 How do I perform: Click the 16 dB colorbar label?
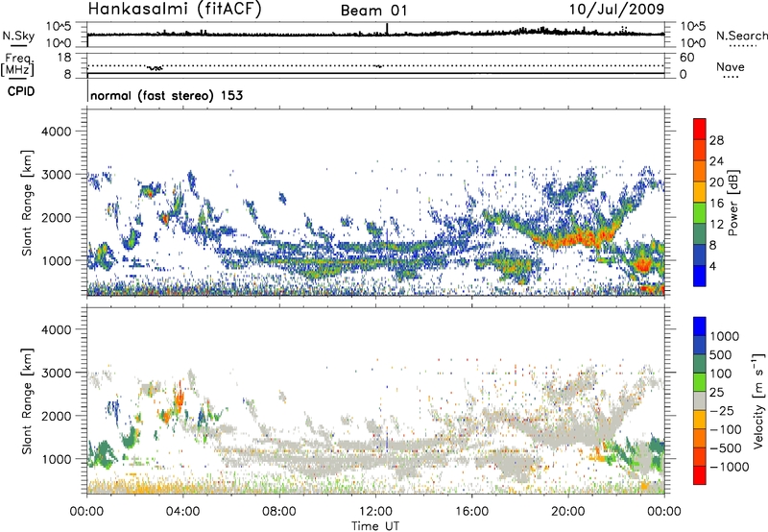click(716, 204)
